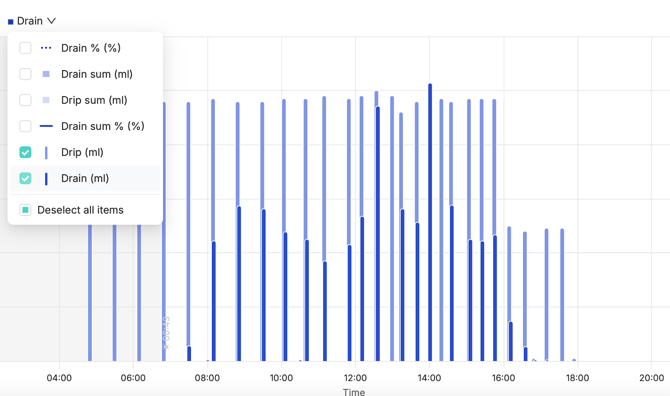Open the Drain series selector label
The height and width of the screenshot is (396, 670).
(x=29, y=21)
